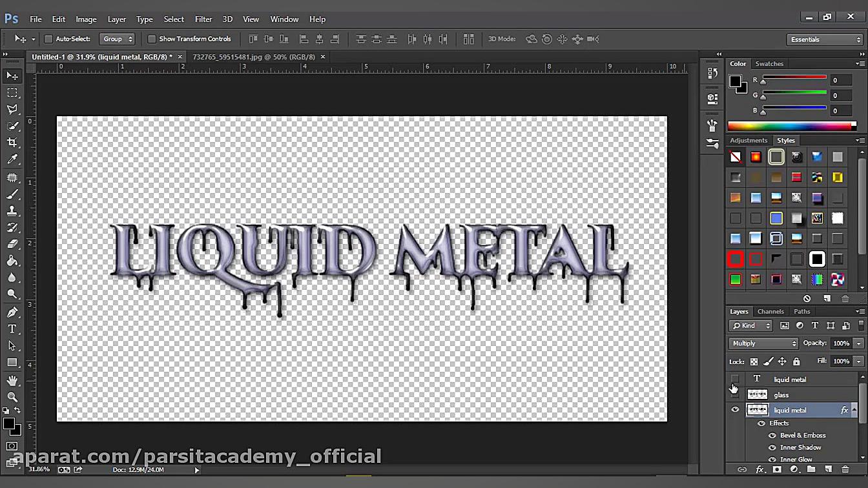
Task: Select the Quick Selection tool
Action: [x=12, y=127]
